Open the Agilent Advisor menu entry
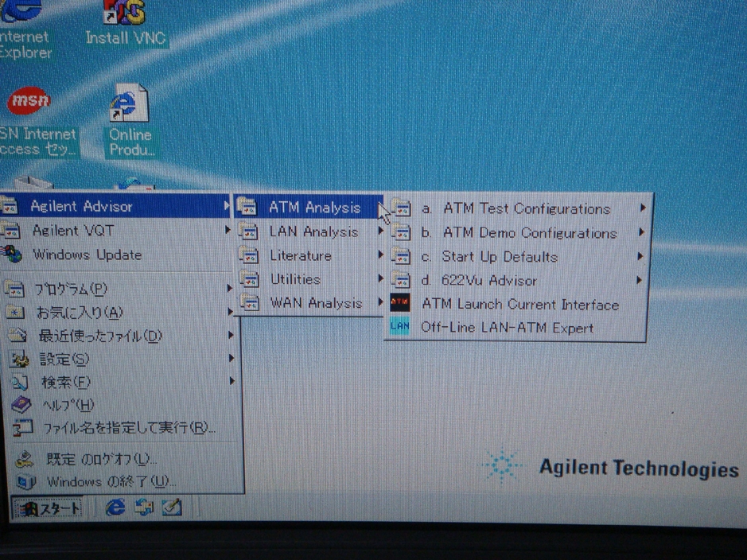The width and height of the screenshot is (747, 560). (116, 206)
